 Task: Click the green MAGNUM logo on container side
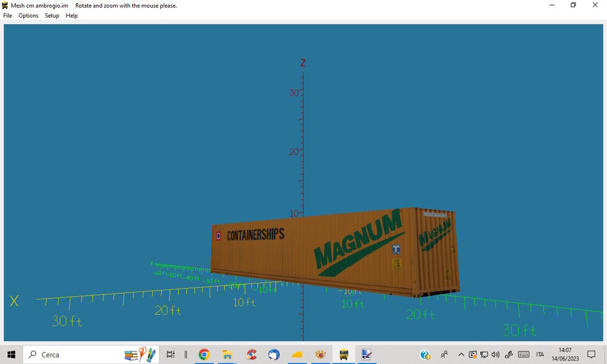tap(359, 244)
